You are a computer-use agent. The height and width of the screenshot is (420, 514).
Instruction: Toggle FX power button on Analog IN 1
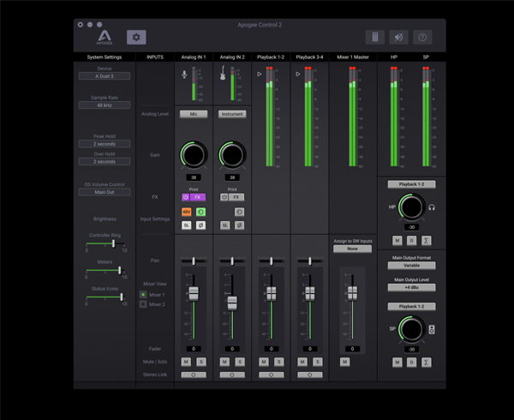click(186, 197)
